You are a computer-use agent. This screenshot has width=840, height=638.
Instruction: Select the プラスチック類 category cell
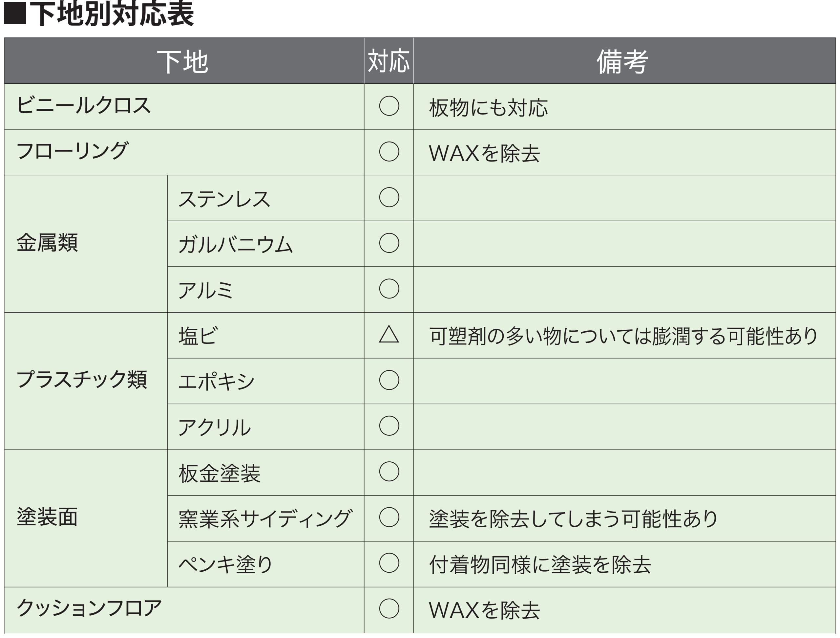coord(82,380)
